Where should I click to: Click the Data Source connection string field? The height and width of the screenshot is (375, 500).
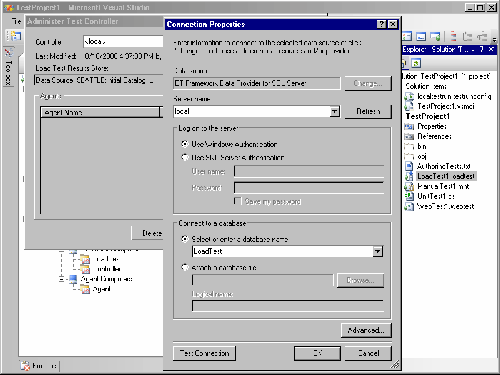coord(99,80)
